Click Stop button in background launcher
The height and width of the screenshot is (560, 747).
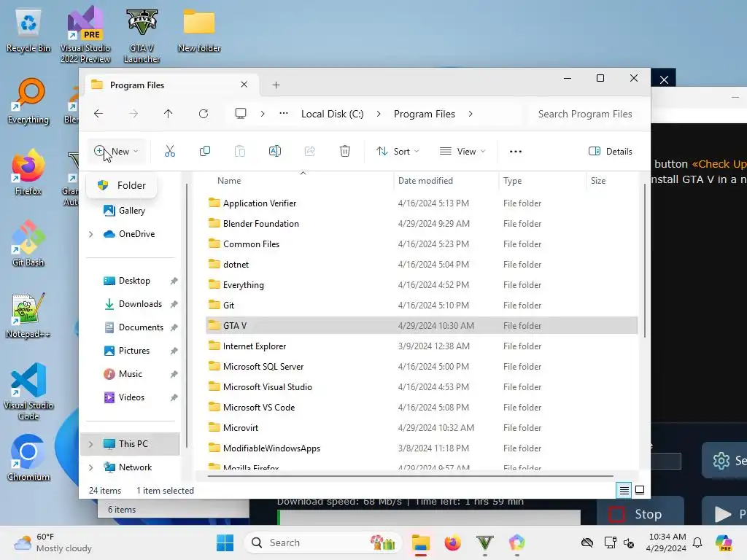(x=640, y=514)
